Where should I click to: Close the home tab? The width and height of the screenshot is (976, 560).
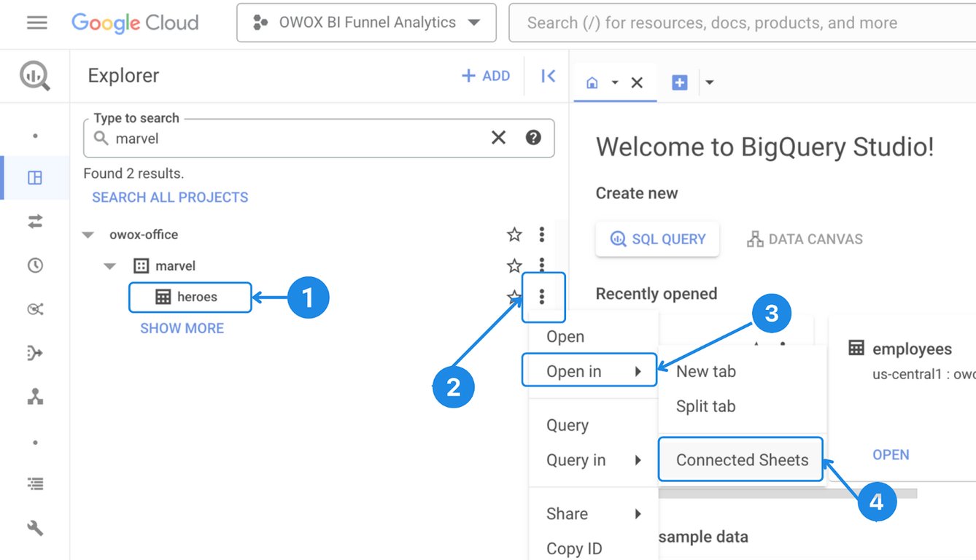pyautogui.click(x=637, y=82)
